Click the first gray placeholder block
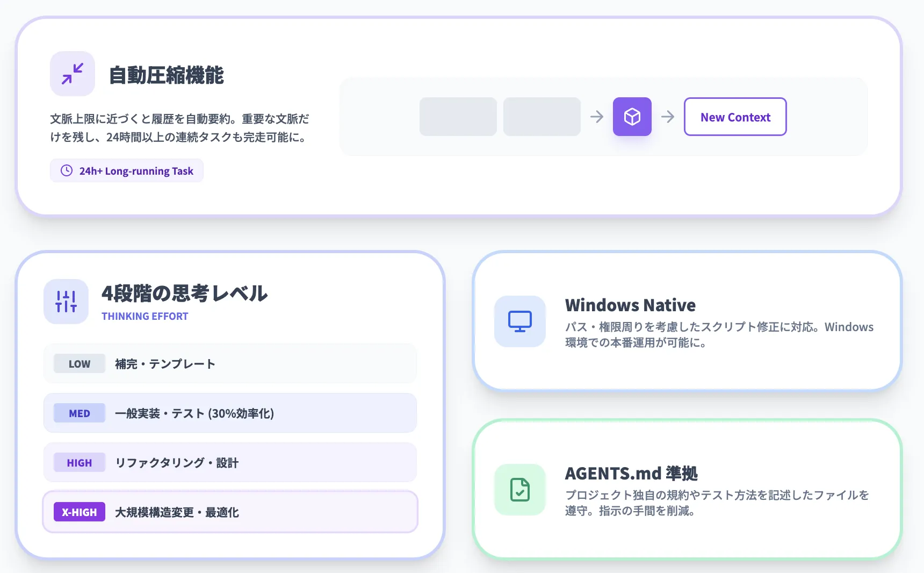This screenshot has height=573, width=924. coord(458,117)
